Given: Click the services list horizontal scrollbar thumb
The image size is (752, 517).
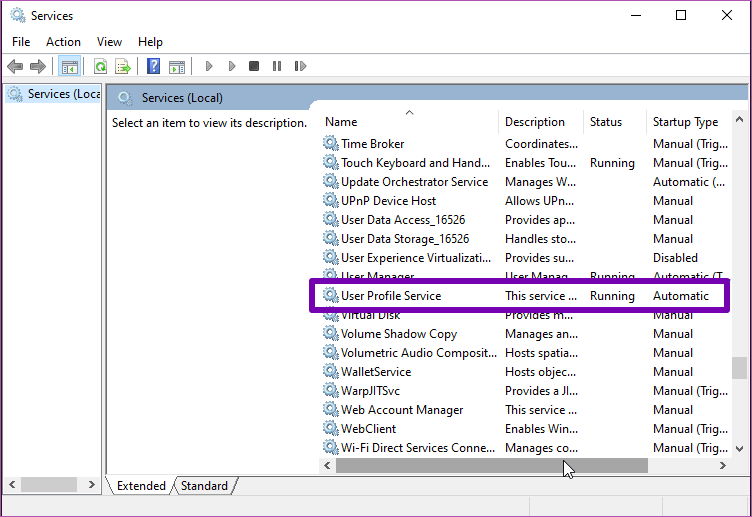Looking at the screenshot, I should pyautogui.click(x=491, y=466).
